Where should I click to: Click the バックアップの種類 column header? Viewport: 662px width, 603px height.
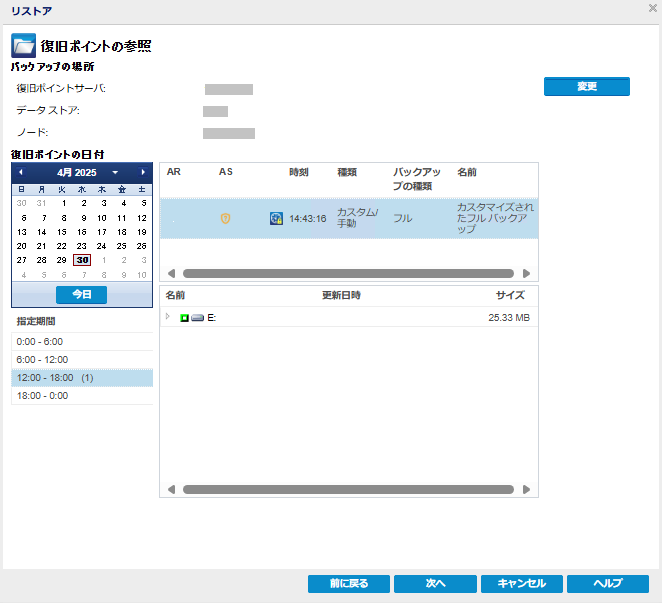[x=416, y=179]
